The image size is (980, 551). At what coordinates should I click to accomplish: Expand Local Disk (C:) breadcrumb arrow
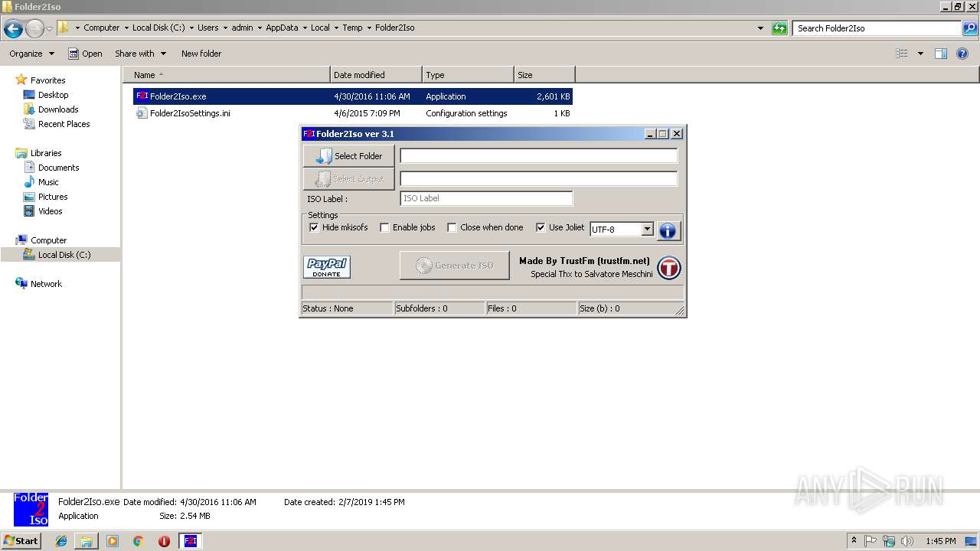(x=192, y=28)
